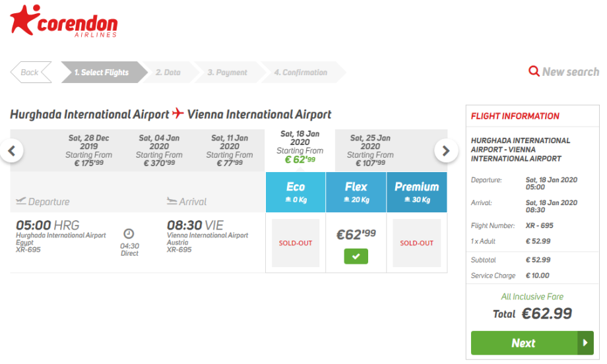Select the Eco sold-out fare box
The width and height of the screenshot is (607, 364).
pyautogui.click(x=296, y=243)
